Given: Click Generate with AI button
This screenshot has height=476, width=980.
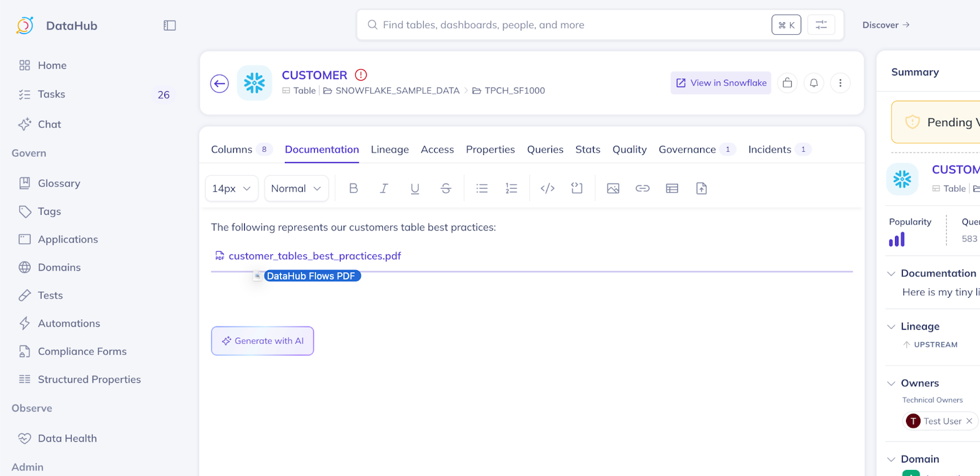Looking at the screenshot, I should pos(263,341).
